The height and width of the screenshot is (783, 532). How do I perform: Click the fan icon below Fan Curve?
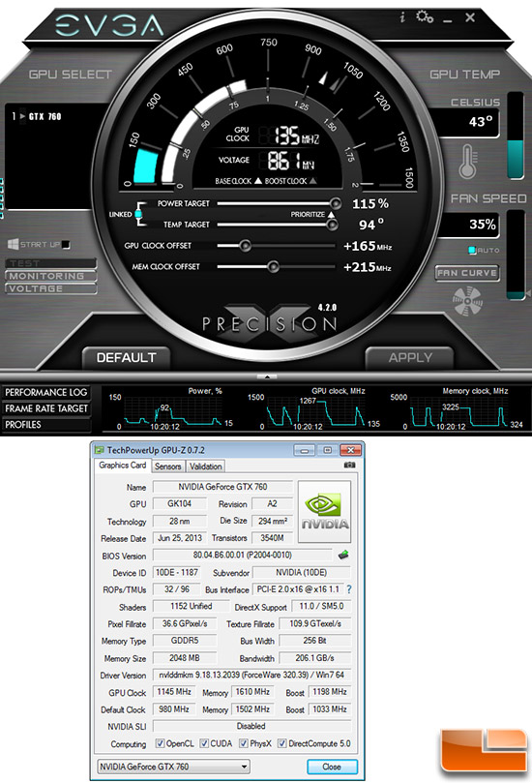point(467,301)
